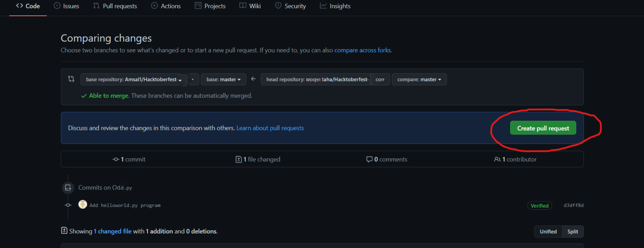The height and width of the screenshot is (248, 644).
Task: Click the Insights graph icon
Action: 323,6
